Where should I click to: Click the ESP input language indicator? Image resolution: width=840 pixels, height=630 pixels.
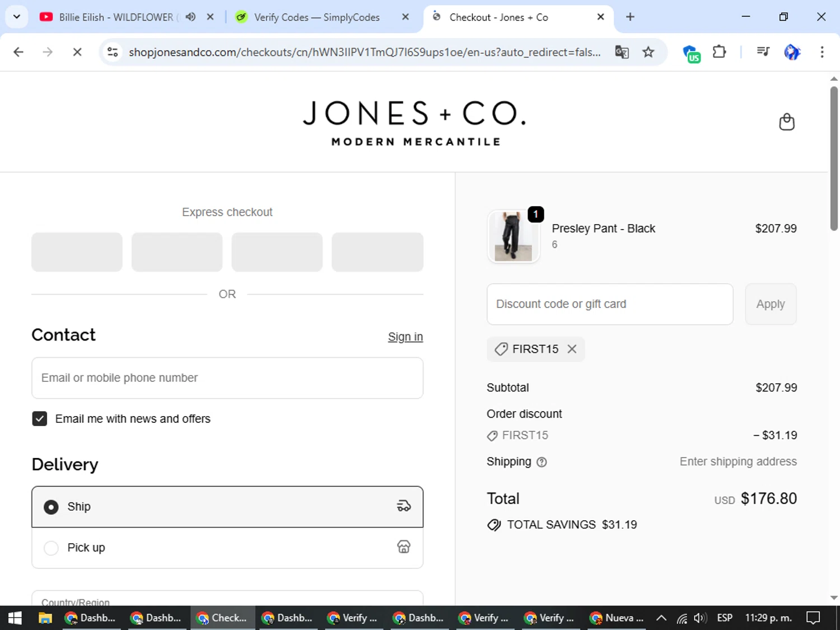pyautogui.click(x=725, y=618)
